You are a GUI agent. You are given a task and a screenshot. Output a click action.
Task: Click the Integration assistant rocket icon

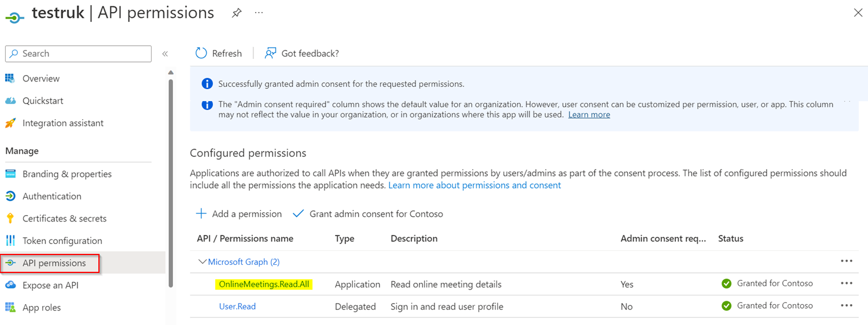[10, 123]
